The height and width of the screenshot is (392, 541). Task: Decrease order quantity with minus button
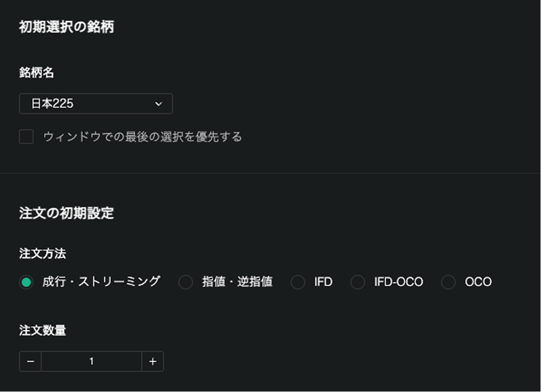coord(30,361)
